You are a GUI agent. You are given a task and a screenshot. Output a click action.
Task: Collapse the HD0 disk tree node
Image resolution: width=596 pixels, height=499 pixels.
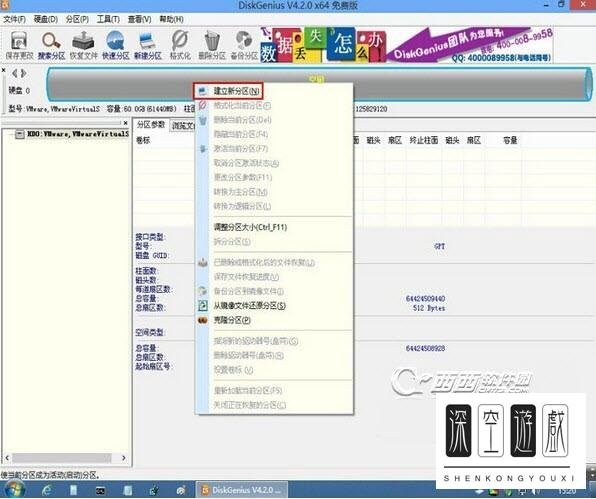[x=20, y=134]
